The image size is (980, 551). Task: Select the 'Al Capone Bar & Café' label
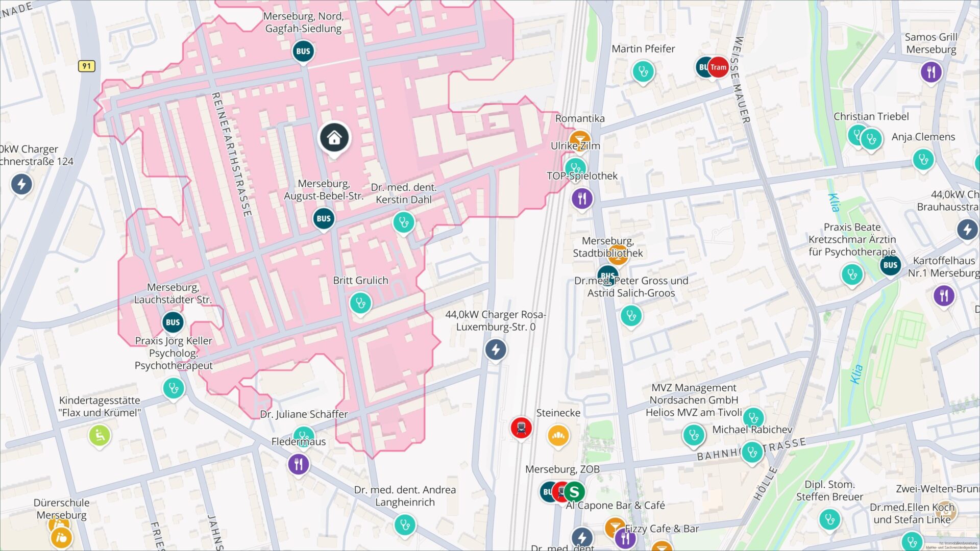click(x=615, y=506)
